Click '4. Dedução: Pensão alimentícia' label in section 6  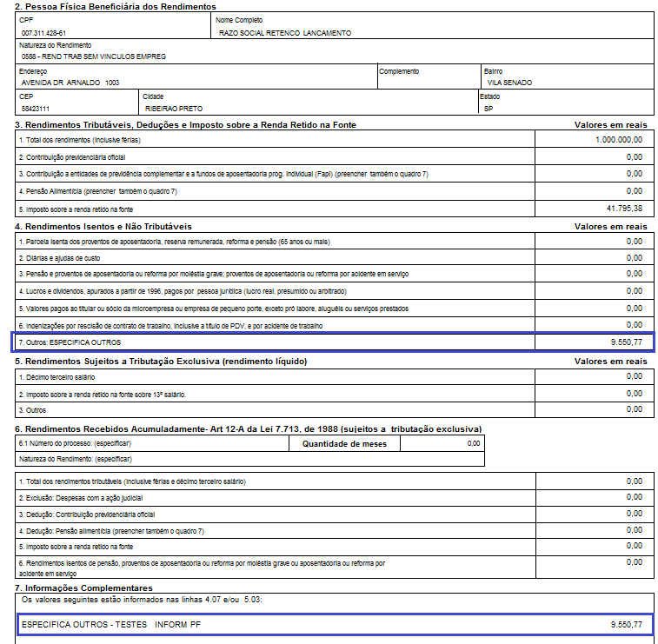111,531
